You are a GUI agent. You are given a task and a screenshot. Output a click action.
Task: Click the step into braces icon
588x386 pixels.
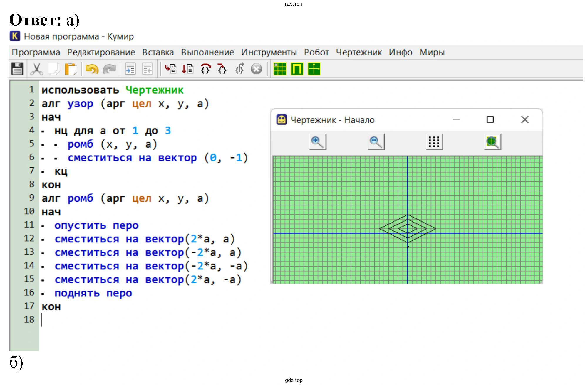222,69
